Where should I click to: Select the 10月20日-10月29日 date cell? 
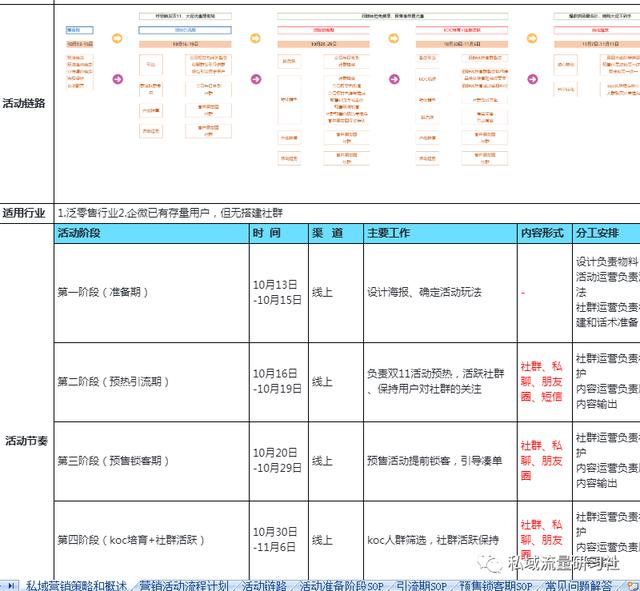279,461
